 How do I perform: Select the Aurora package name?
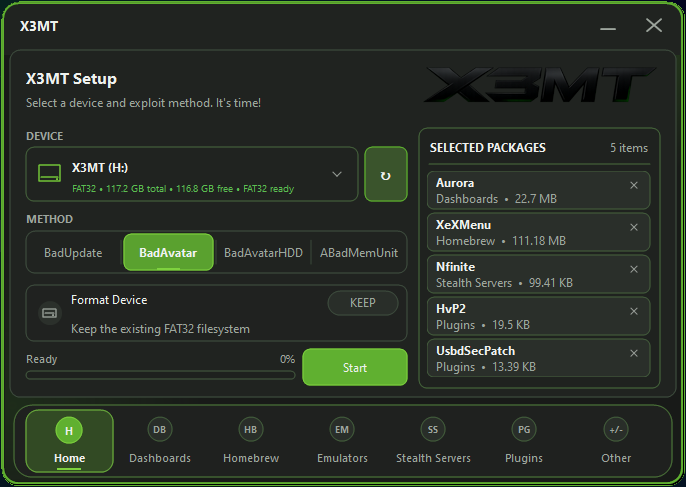[455, 183]
